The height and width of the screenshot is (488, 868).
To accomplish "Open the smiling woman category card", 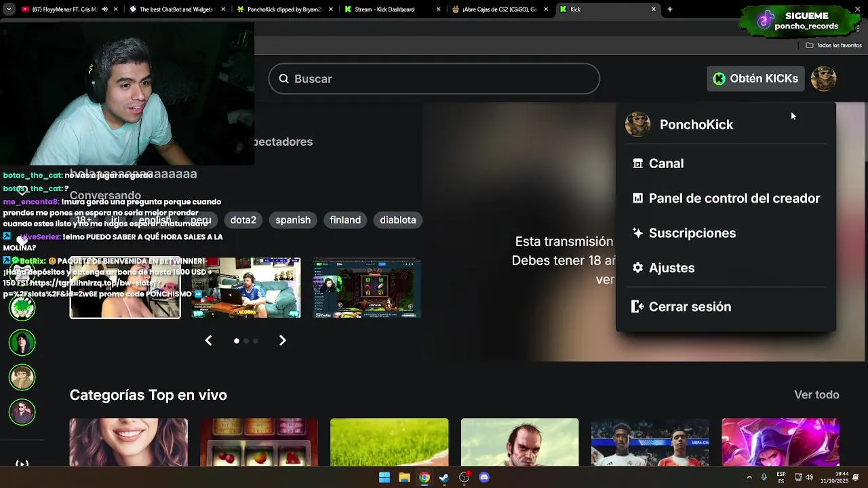I will (128, 443).
